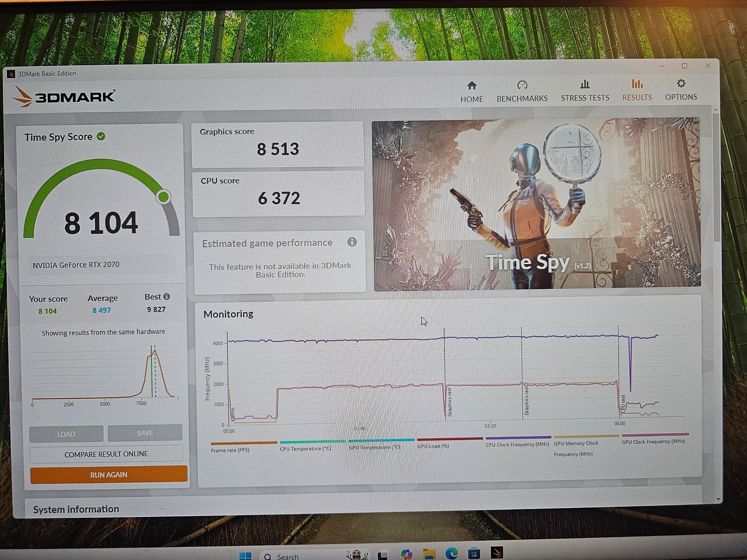Click the NVIDIA GeForce RTX 2070 label

click(x=76, y=265)
